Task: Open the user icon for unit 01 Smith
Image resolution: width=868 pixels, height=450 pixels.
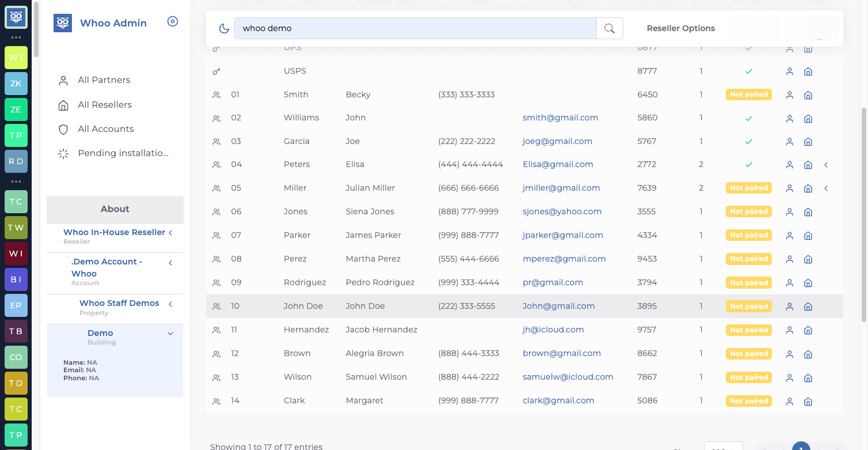Action: [790, 95]
